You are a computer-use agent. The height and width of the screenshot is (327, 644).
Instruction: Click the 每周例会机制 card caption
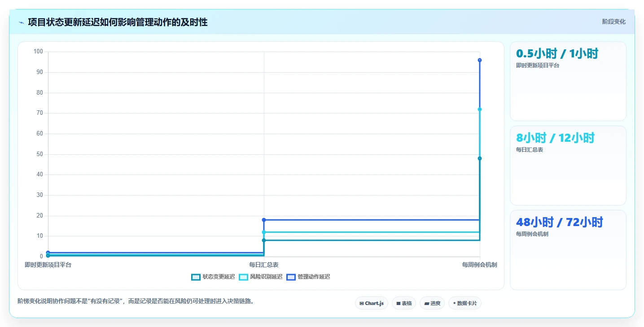point(532,234)
